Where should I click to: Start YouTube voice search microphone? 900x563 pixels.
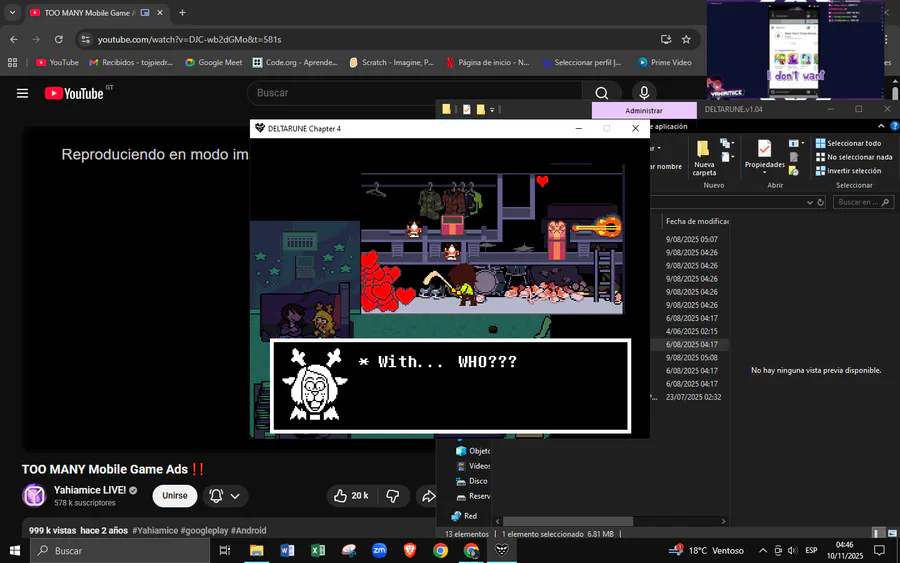644,93
